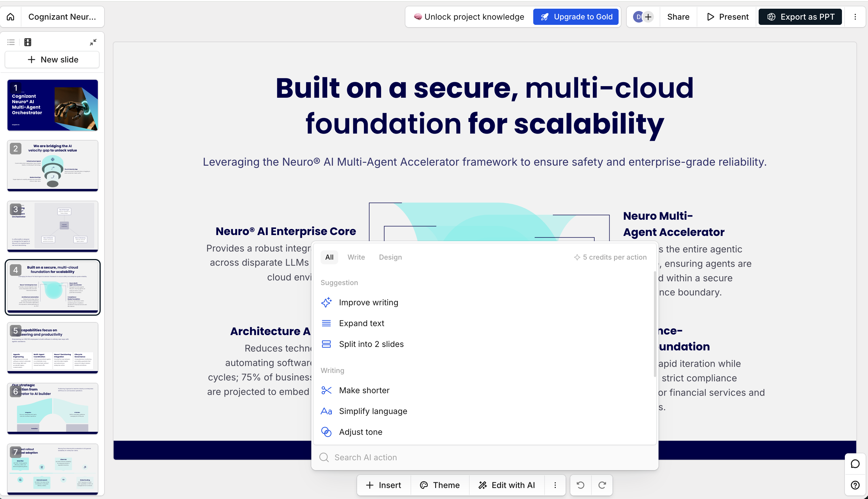The width and height of the screenshot is (868, 499).
Task: Add a collaborator with plus icon
Action: click(x=648, y=17)
